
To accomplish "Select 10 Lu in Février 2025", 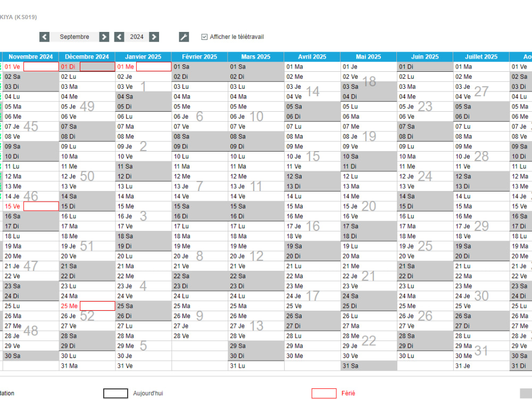I will pyautogui.click(x=199, y=156).
